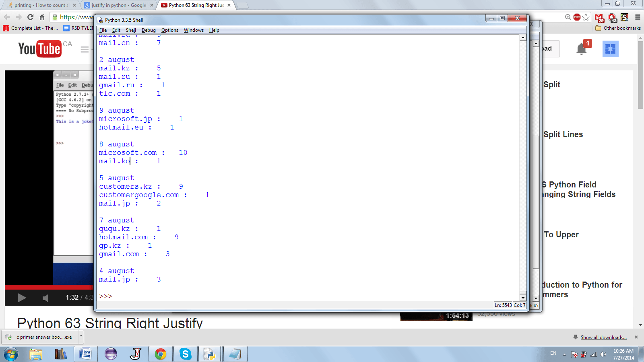Go to the YouTube home logo
Image resolution: width=644 pixels, height=362 pixels.
[40, 49]
